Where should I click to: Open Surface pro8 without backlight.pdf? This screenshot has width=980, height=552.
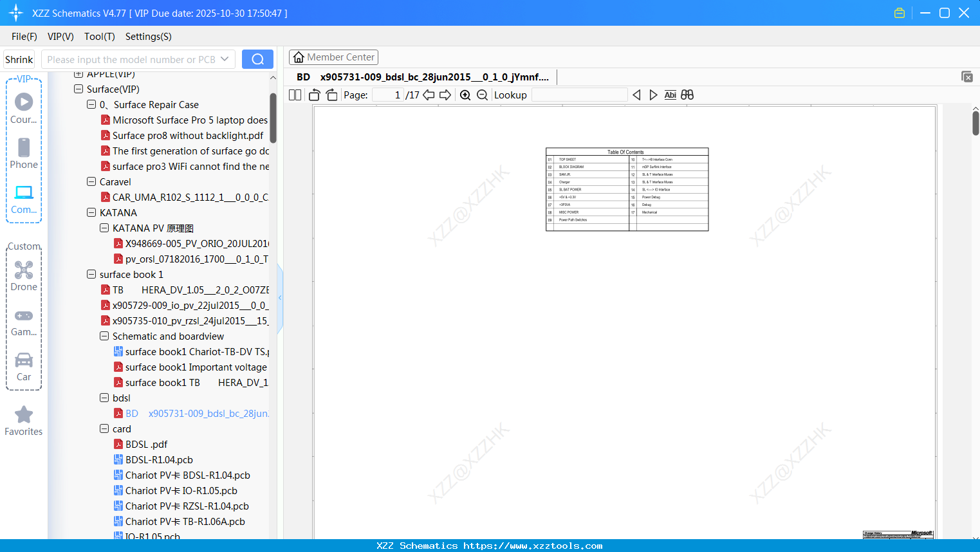[183, 136]
